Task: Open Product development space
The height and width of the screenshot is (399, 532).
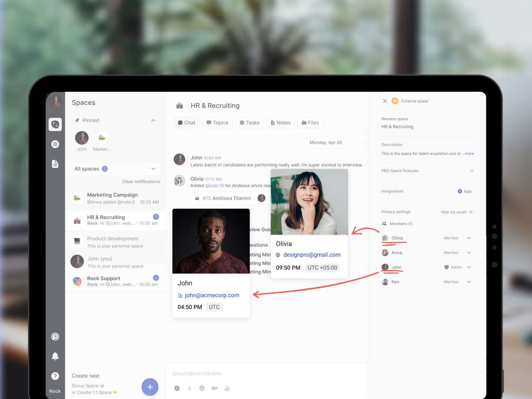Action: coord(115,242)
